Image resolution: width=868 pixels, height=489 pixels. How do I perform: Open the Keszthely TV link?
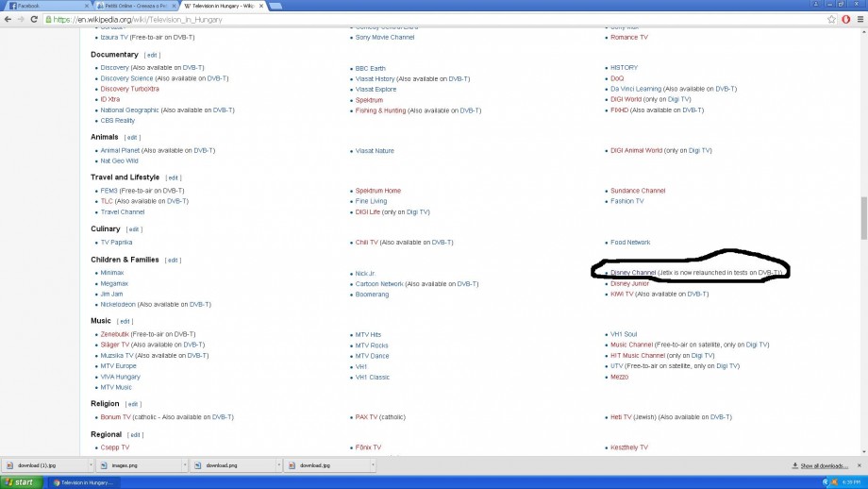(629, 447)
